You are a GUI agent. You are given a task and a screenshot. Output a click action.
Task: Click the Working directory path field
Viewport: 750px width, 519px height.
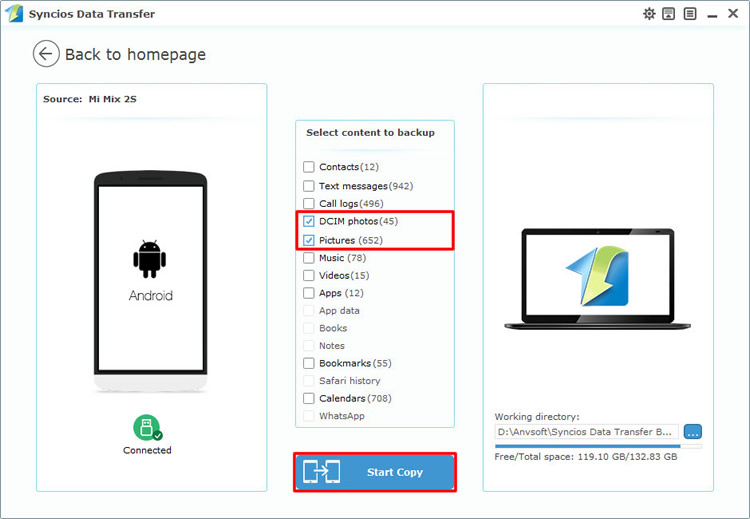586,431
